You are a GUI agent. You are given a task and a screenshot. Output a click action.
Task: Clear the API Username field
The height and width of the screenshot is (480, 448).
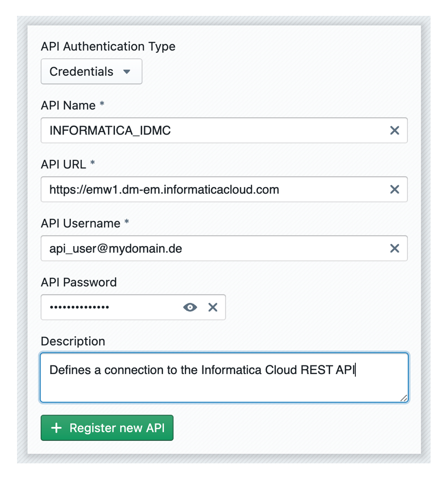[394, 249]
